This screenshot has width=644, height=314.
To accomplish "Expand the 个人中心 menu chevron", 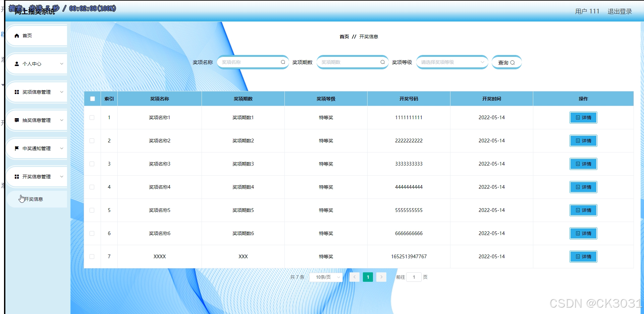I will coord(62,64).
